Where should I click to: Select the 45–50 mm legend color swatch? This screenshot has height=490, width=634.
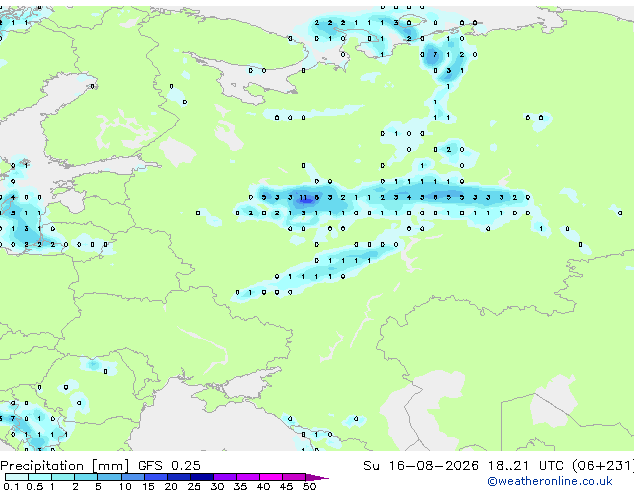(x=294, y=477)
